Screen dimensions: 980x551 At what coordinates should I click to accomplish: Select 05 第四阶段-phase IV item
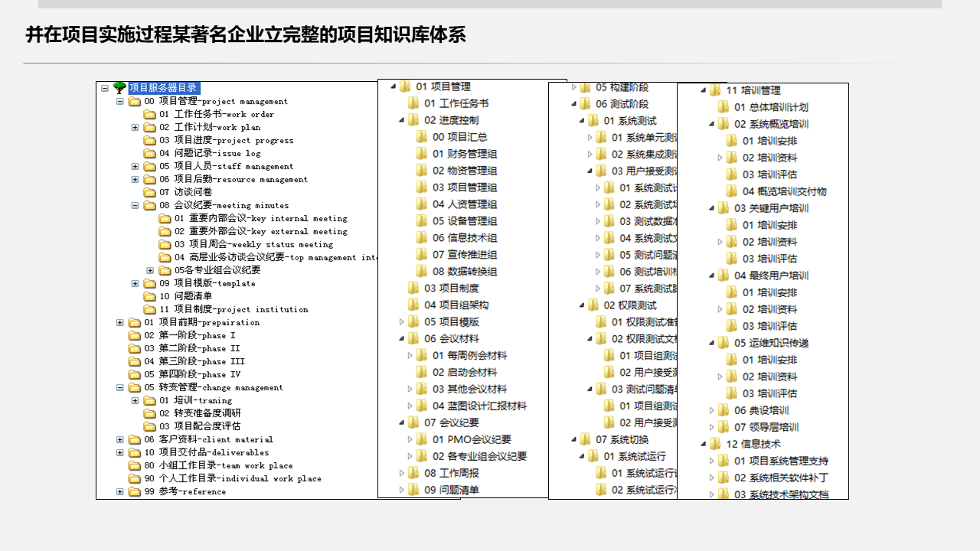click(x=192, y=374)
